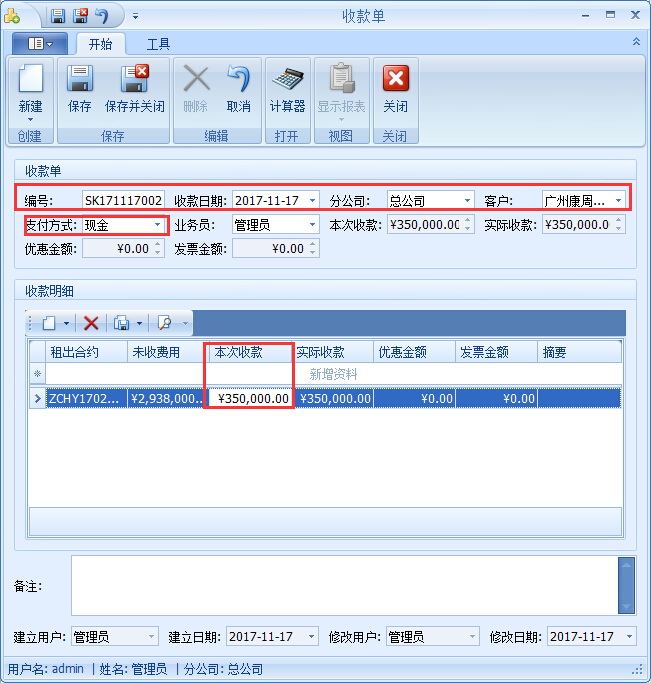Adjust the 优惠金额 spinner

click(x=157, y=249)
